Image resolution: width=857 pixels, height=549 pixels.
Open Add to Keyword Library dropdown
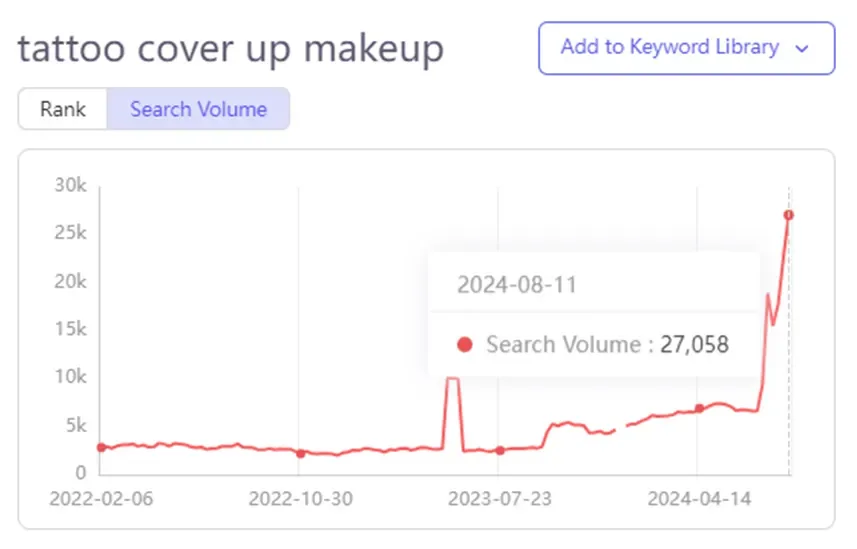(x=686, y=48)
